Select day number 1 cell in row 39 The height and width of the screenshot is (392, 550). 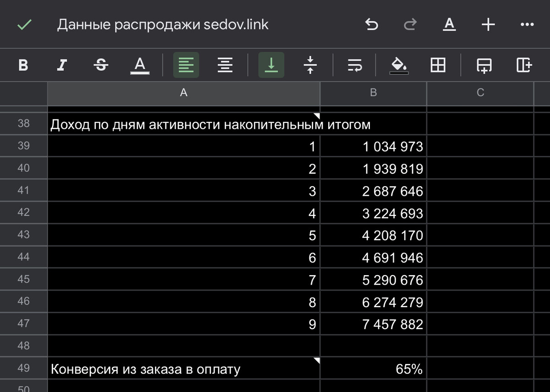pos(184,147)
